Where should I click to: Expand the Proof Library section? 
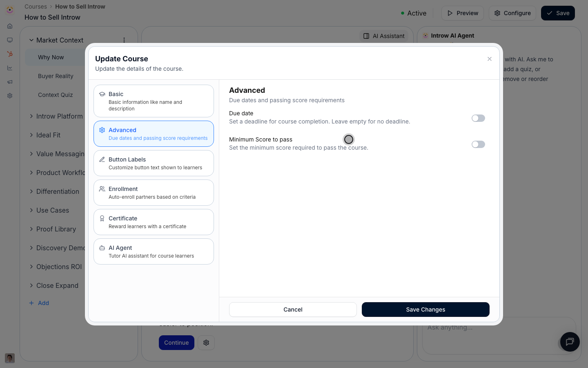tap(31, 229)
